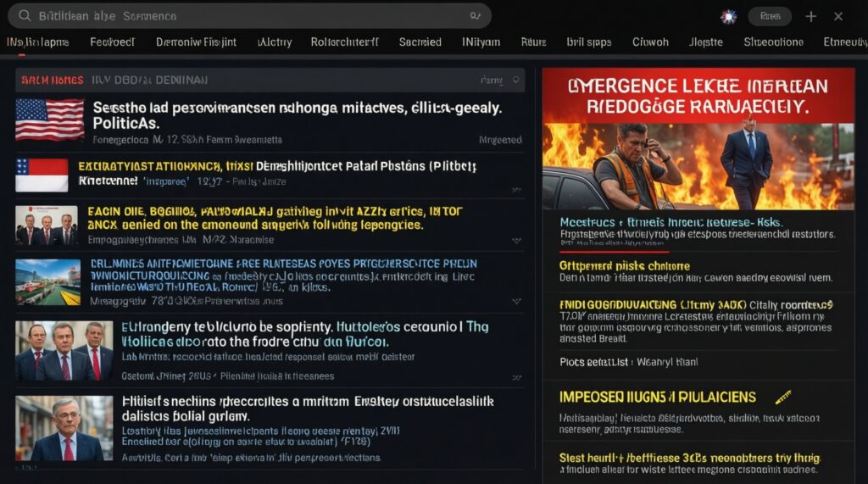
Task: Open the colorful starburst icon in top bar
Action: point(728,17)
